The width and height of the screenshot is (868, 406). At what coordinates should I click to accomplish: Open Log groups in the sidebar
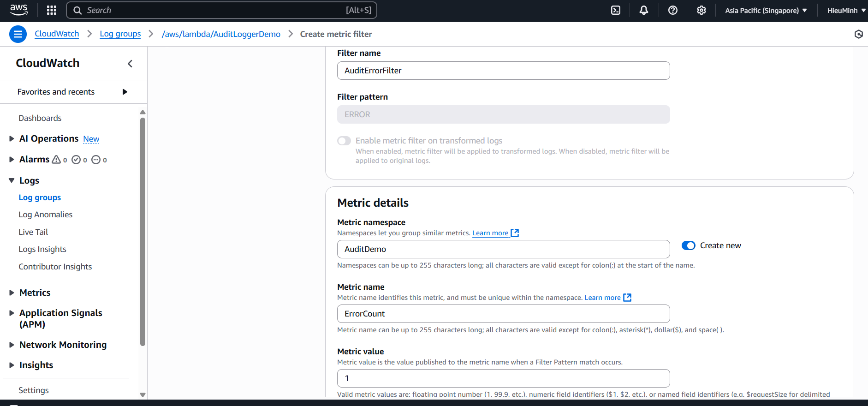40,197
